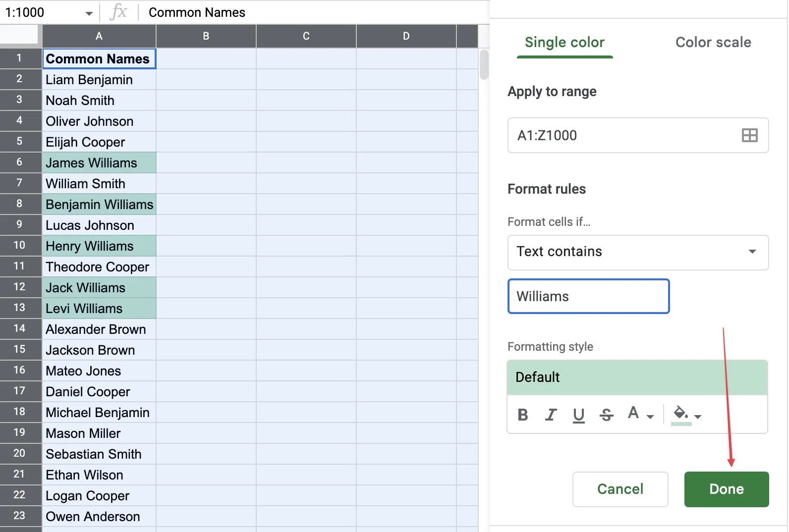Open text color picker
The width and height of the screenshot is (789, 532).
click(633, 413)
